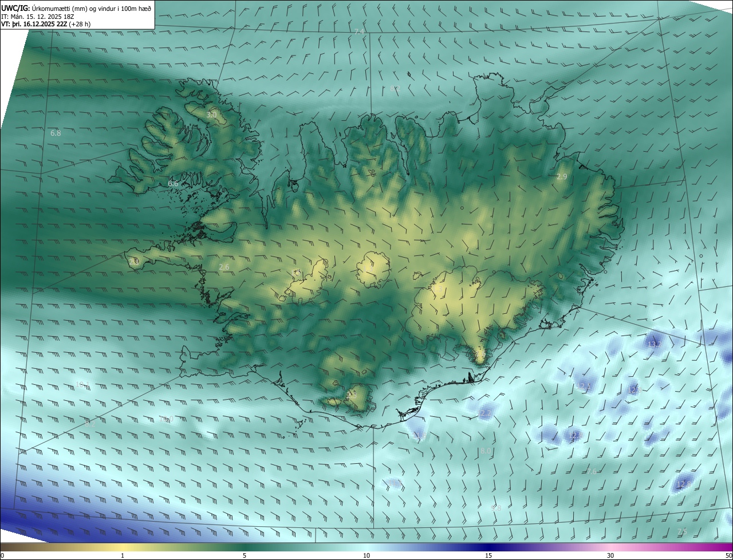Click the '2.9' value in northeast Iceland
Viewport: 733px width, 560px height.
point(562,177)
